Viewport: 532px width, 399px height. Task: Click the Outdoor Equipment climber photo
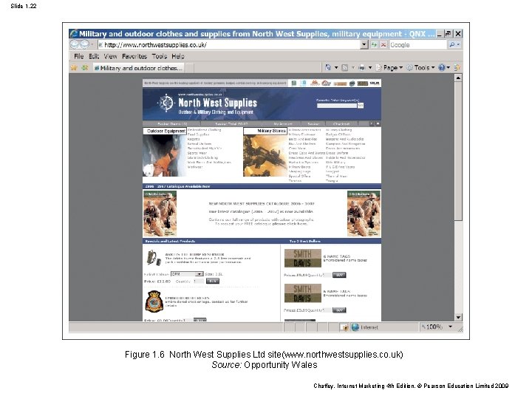click(x=165, y=155)
